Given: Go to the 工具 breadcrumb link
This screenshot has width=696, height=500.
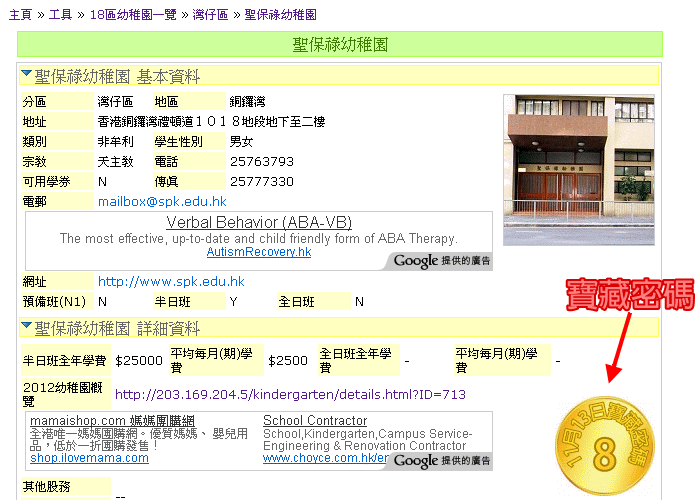Looking at the screenshot, I should [60, 15].
